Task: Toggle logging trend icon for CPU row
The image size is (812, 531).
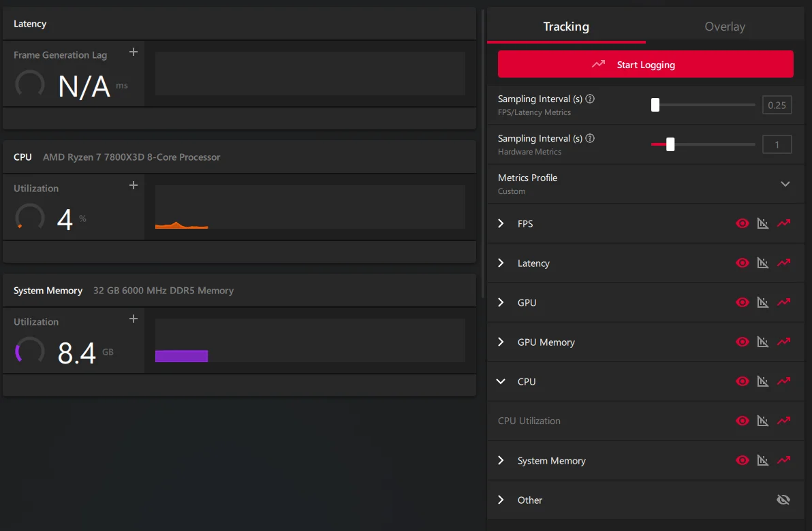Action: [x=783, y=381]
